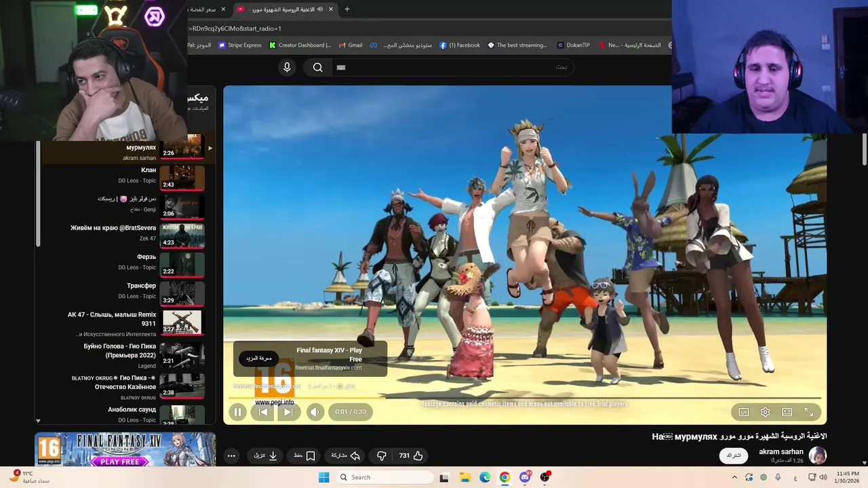Viewport: 868px width, 488px height.
Task: Start voice search with the microphone icon
Action: pyautogui.click(x=287, y=67)
